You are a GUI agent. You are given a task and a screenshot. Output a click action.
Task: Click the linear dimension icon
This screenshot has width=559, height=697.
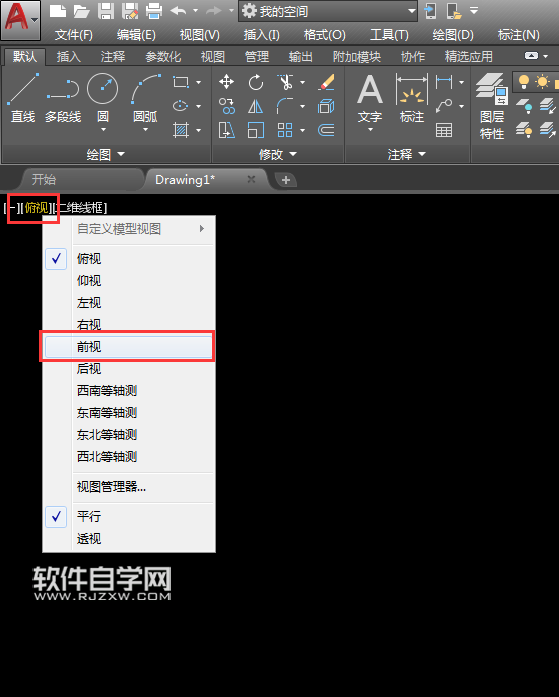click(x=444, y=82)
